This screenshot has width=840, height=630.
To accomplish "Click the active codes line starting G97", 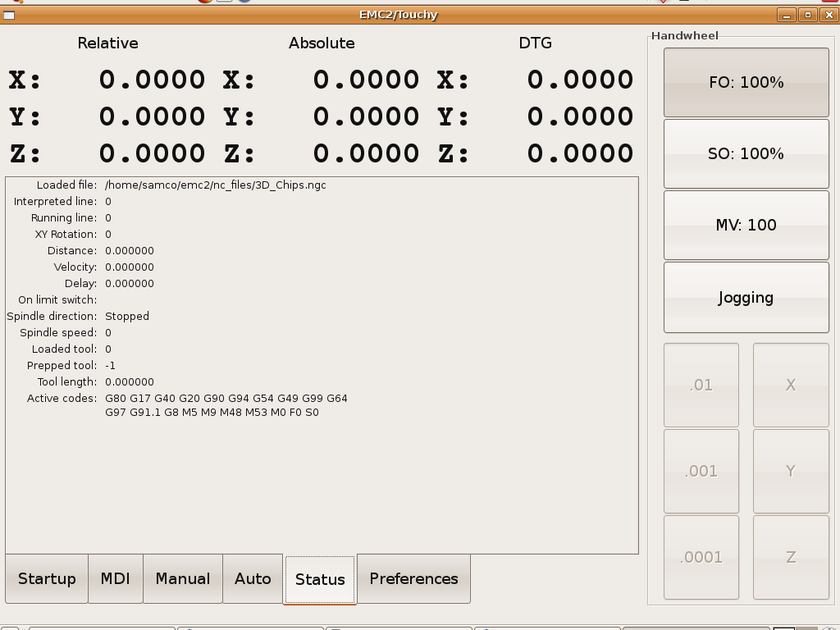I will (x=212, y=413).
